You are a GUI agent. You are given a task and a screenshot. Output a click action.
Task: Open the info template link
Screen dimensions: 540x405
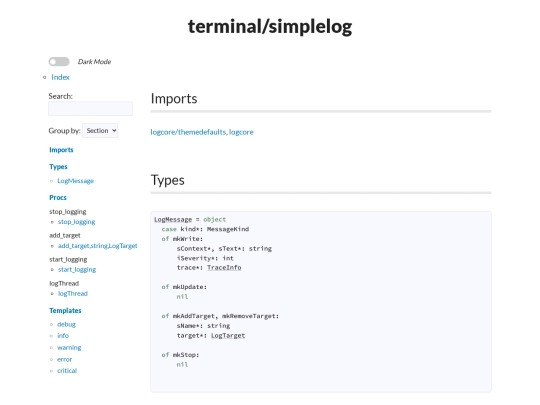point(63,335)
